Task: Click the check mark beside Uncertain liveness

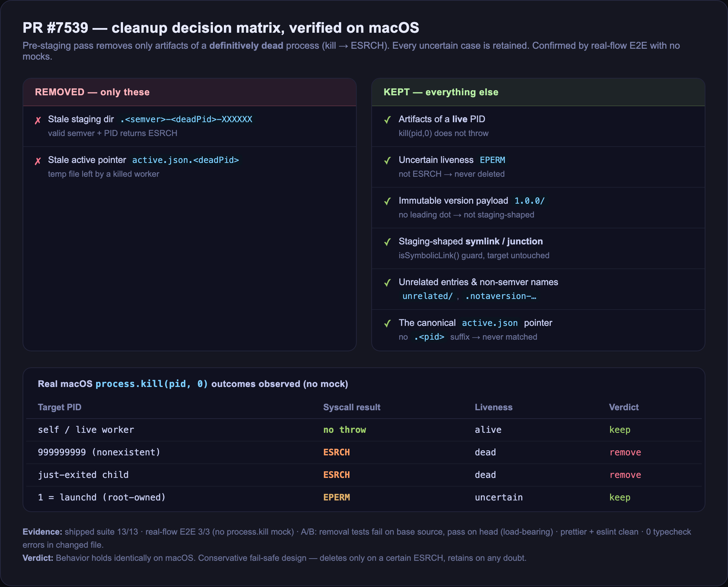Action: [388, 160]
